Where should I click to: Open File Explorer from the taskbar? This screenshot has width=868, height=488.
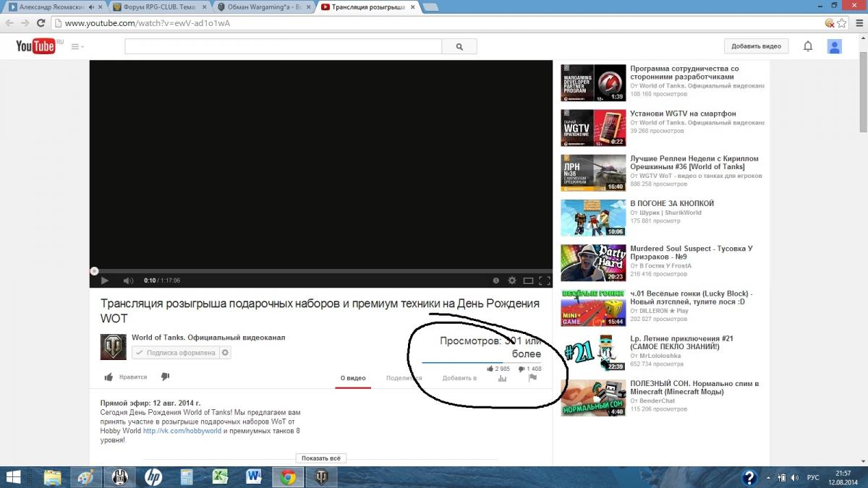(x=52, y=477)
